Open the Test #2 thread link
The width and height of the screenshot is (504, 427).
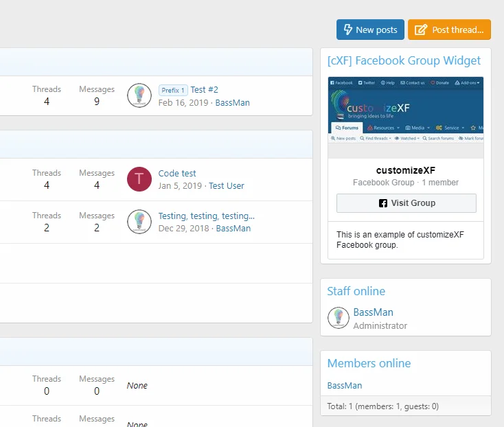point(204,90)
